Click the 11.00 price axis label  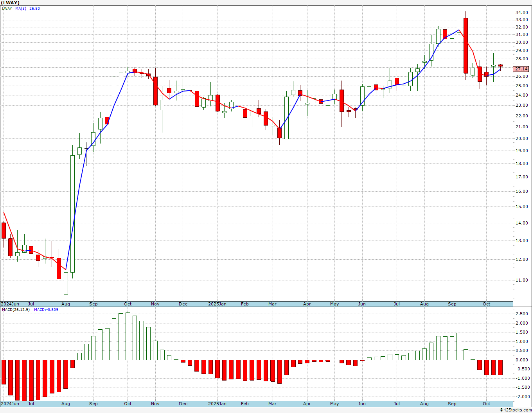point(521,280)
